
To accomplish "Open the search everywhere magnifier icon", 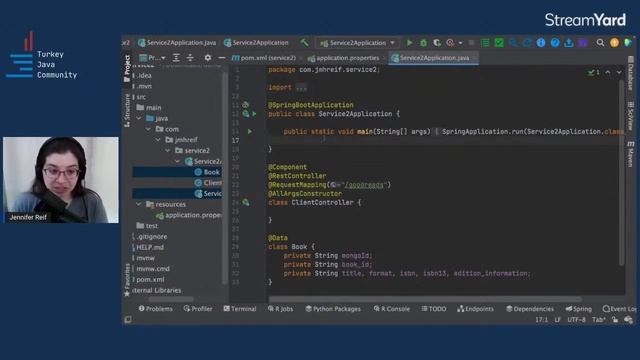I will (x=600, y=42).
